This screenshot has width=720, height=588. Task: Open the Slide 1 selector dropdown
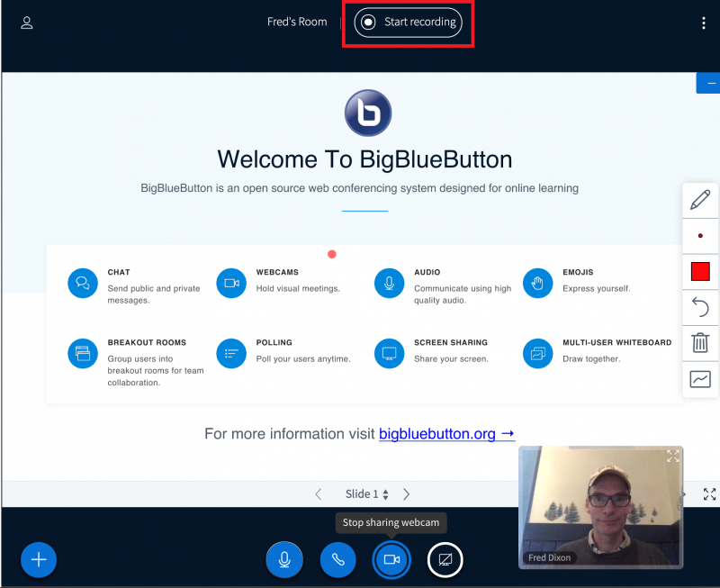367,494
